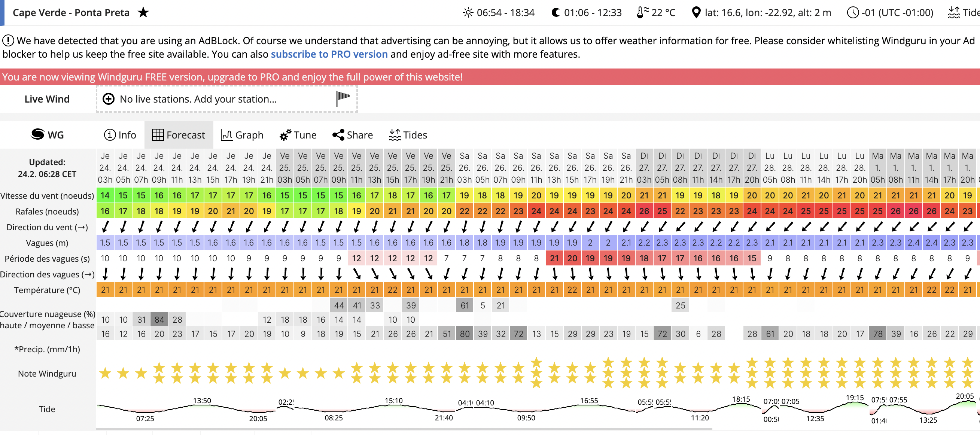Screen dimensions: 980x435
Task: Click the horizontal scrollbar below the tide graph
Action: point(403,429)
